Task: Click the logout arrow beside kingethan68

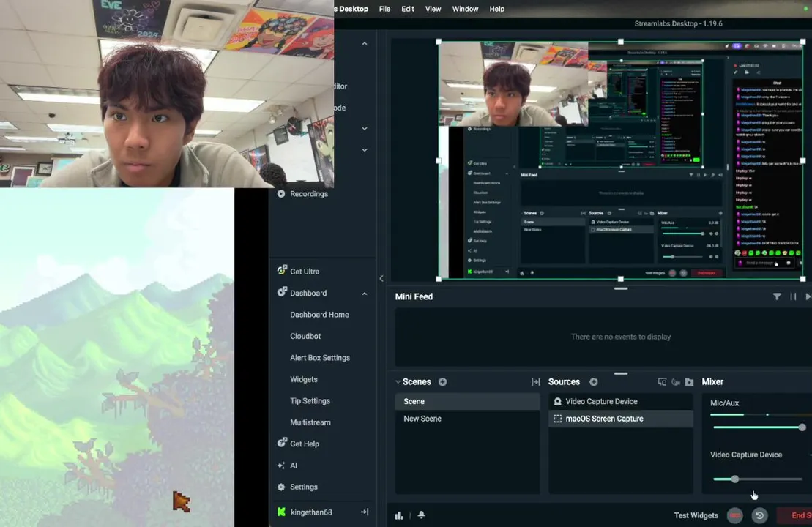Action: [365, 512]
